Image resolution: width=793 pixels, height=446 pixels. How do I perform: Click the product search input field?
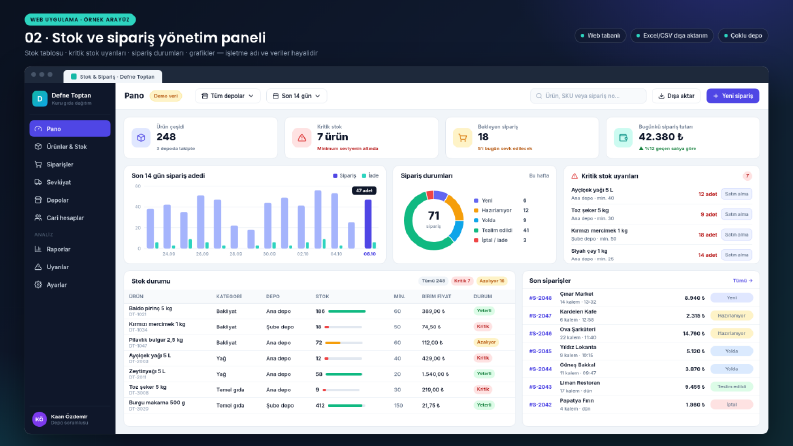(588, 96)
